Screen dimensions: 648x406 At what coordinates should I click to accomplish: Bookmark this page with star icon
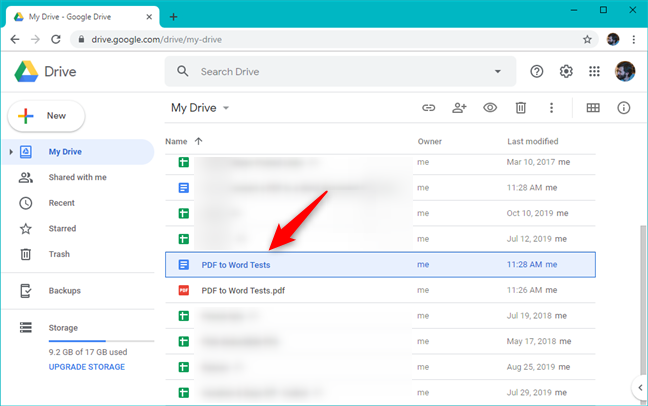click(587, 39)
